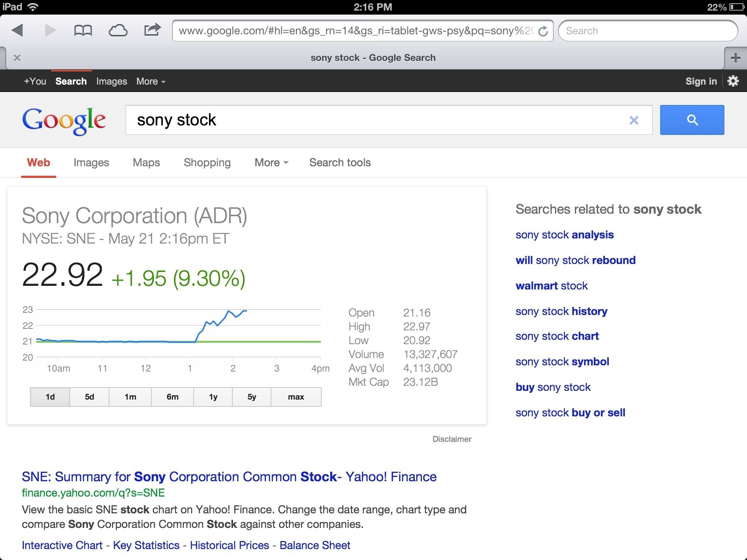The image size is (747, 560).
Task: Reload the page with refresh icon
Action: click(543, 31)
